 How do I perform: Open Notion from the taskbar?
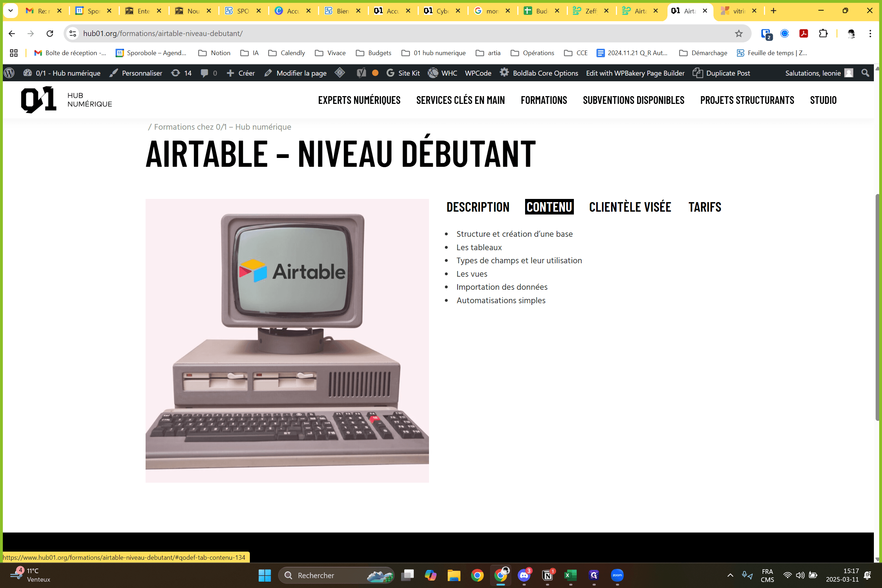tap(547, 575)
